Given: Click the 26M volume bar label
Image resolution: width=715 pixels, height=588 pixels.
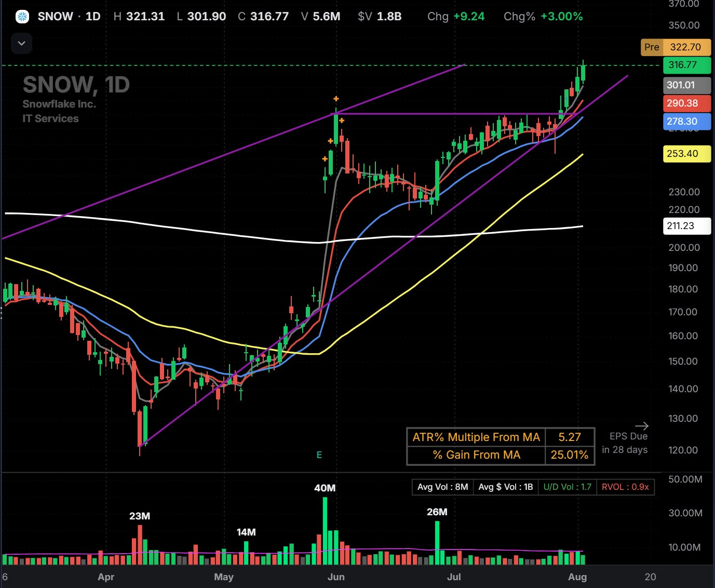Looking at the screenshot, I should [x=437, y=512].
